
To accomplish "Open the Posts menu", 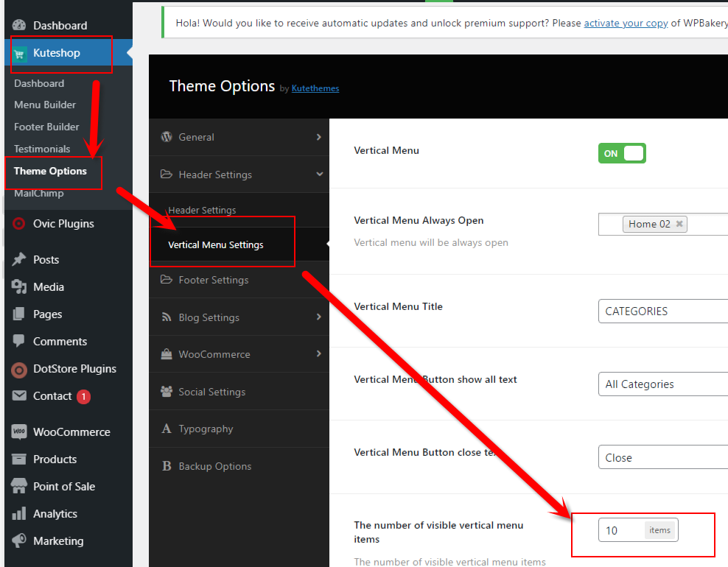I will tap(69, 259).
